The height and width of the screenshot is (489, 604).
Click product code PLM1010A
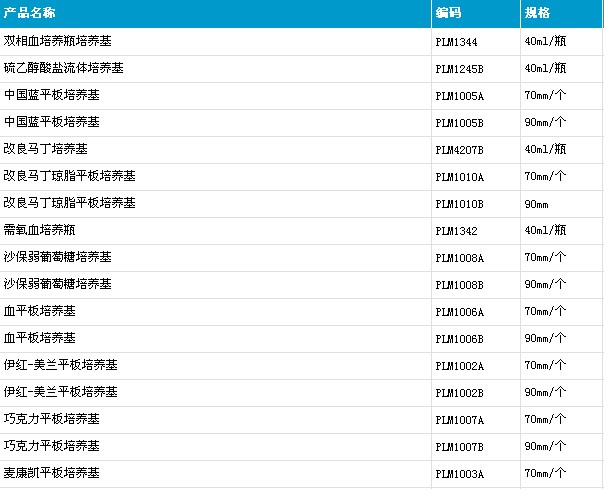[x=460, y=177]
